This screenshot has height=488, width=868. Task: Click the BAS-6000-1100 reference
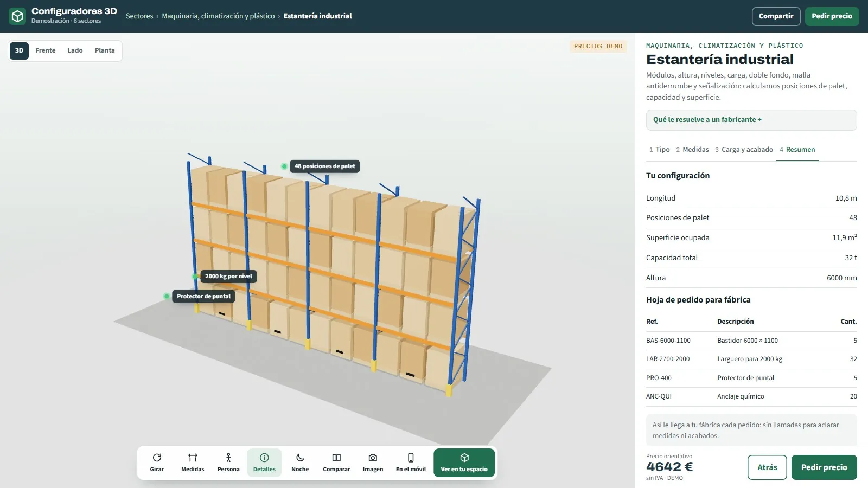coord(668,341)
